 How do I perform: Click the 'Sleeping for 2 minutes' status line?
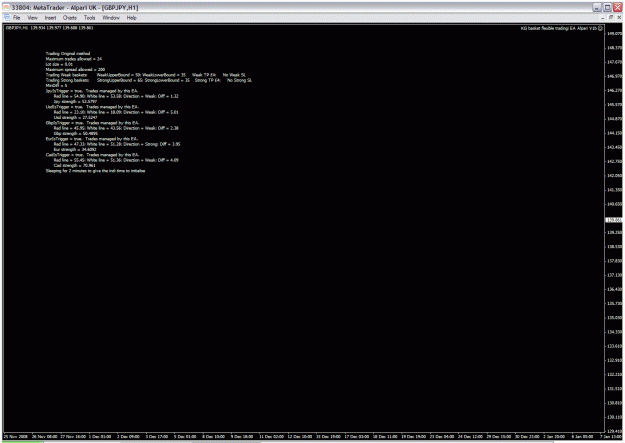[95, 171]
